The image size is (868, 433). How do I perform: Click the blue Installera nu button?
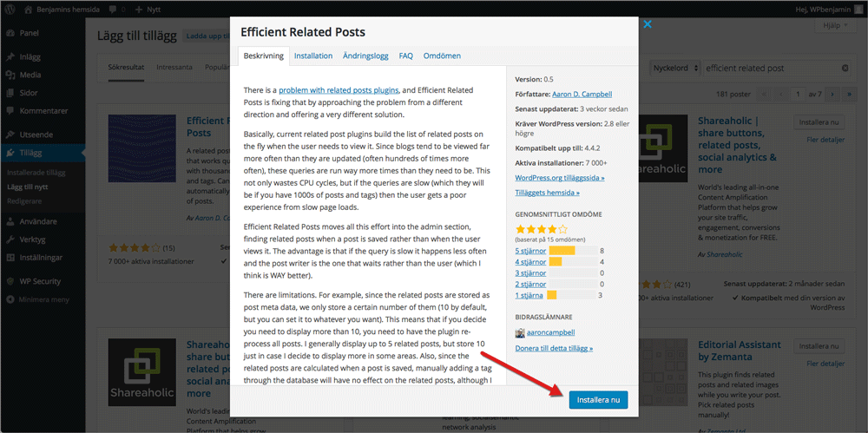tap(598, 400)
